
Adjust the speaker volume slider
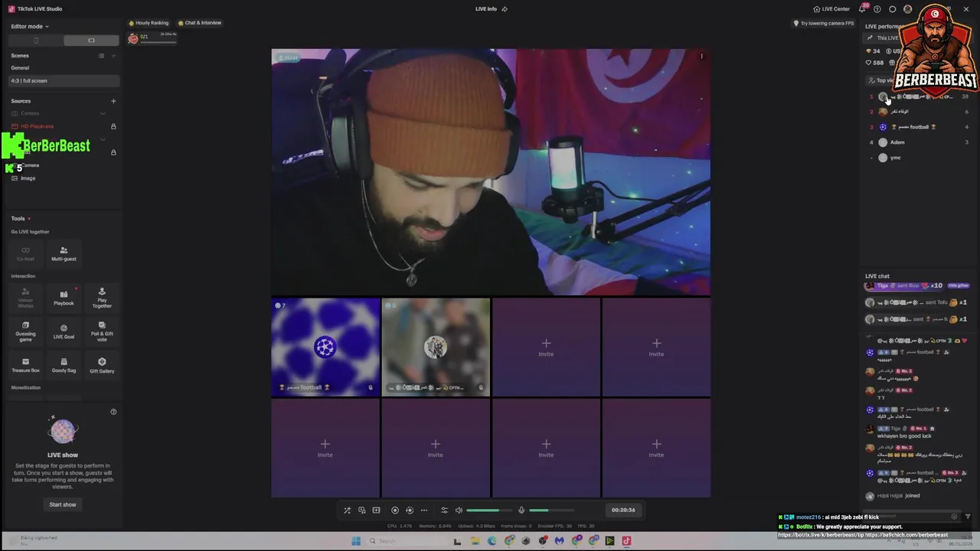488,510
